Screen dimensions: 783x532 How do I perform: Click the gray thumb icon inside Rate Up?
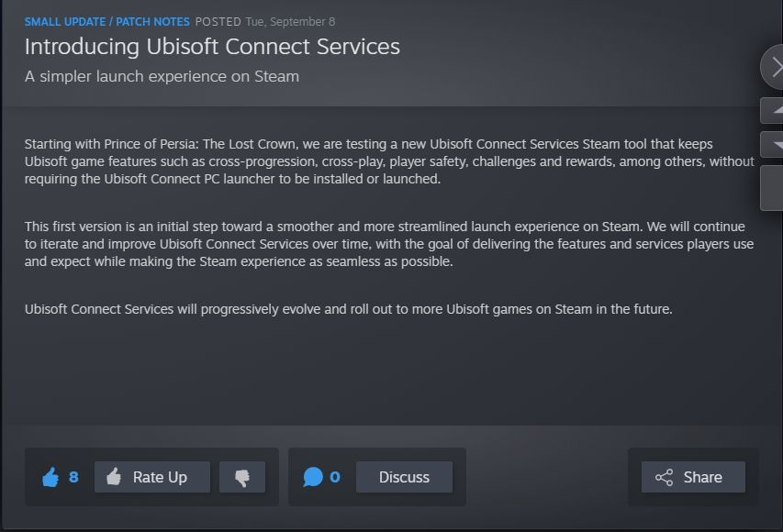114,477
